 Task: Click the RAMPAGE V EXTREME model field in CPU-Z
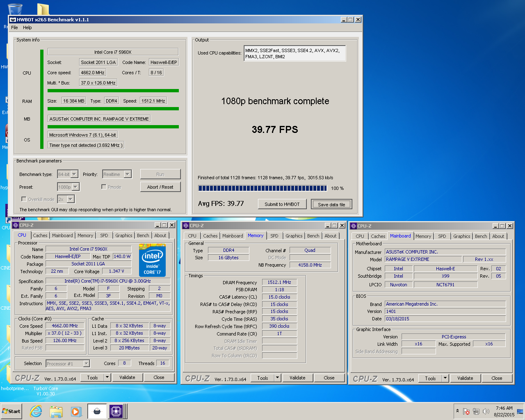pyautogui.click(x=423, y=259)
